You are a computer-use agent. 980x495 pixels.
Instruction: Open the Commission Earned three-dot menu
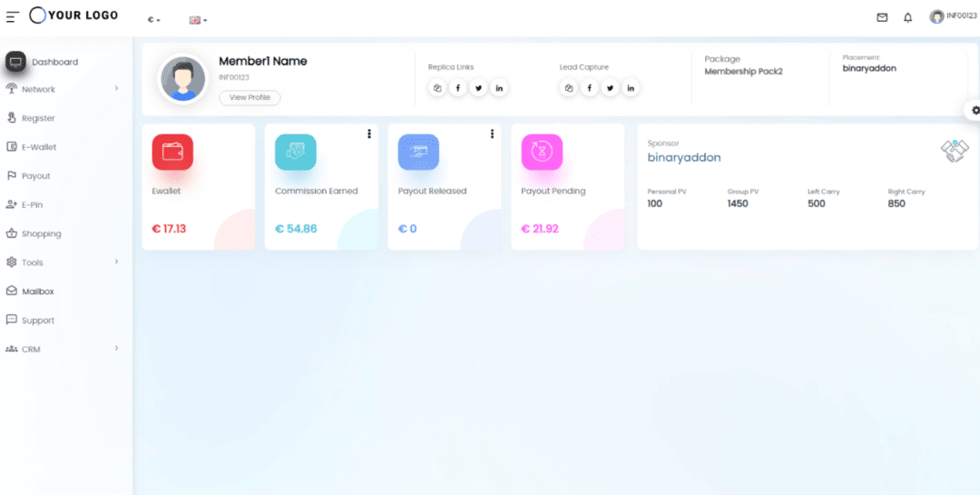click(369, 134)
